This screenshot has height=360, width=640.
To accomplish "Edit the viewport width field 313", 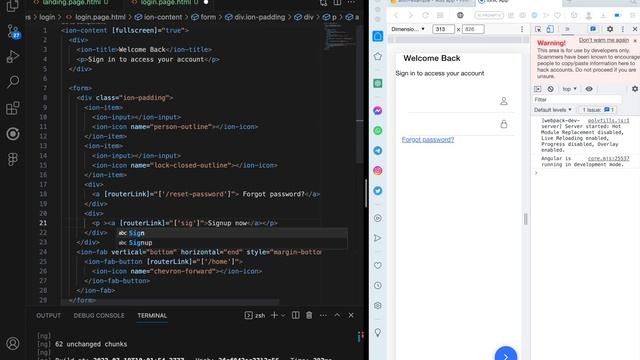I will (443, 29).
